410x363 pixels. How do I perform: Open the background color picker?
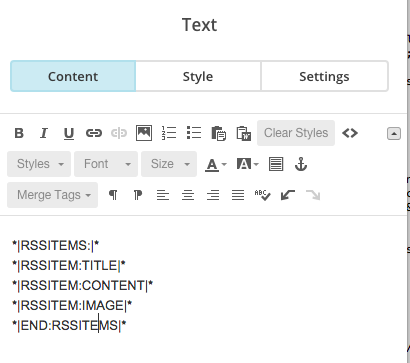pyautogui.click(x=247, y=164)
